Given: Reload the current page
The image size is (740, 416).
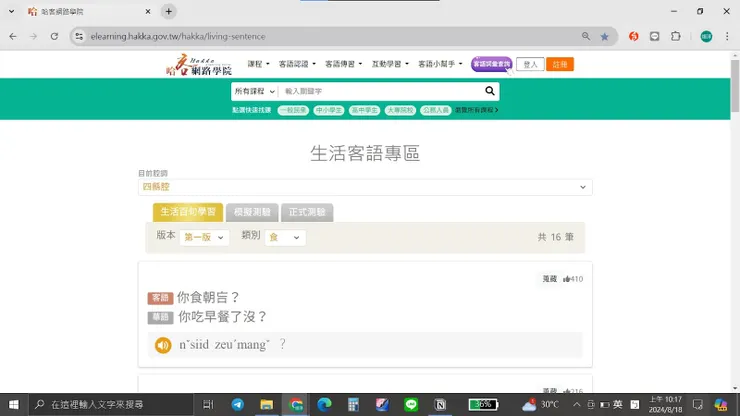Looking at the screenshot, I should click(x=54, y=36).
